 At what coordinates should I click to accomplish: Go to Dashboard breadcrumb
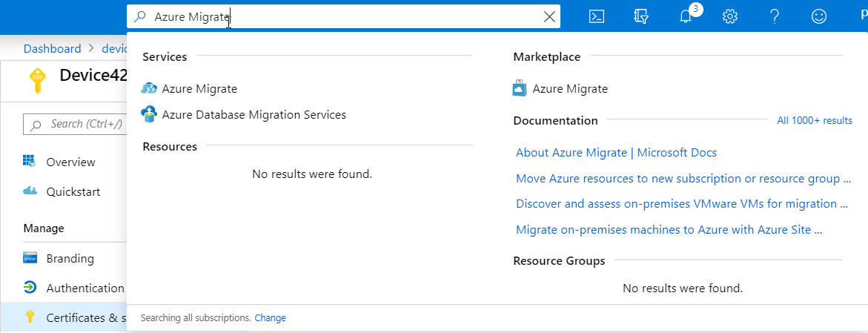click(52, 49)
